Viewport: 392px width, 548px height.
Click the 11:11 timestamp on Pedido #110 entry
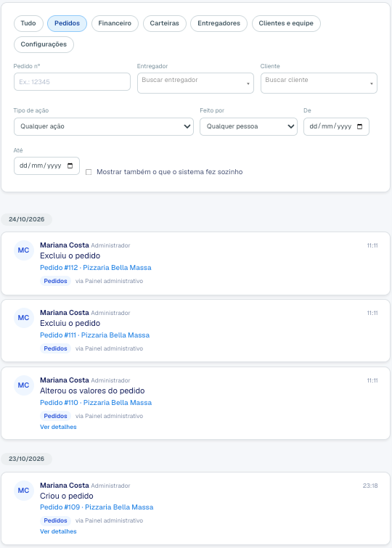(372, 380)
